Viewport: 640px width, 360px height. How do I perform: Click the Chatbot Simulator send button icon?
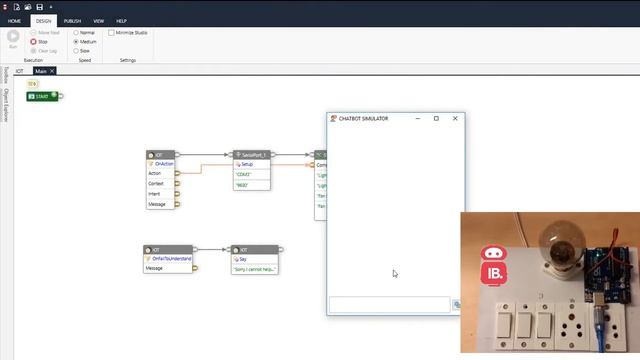point(456,304)
